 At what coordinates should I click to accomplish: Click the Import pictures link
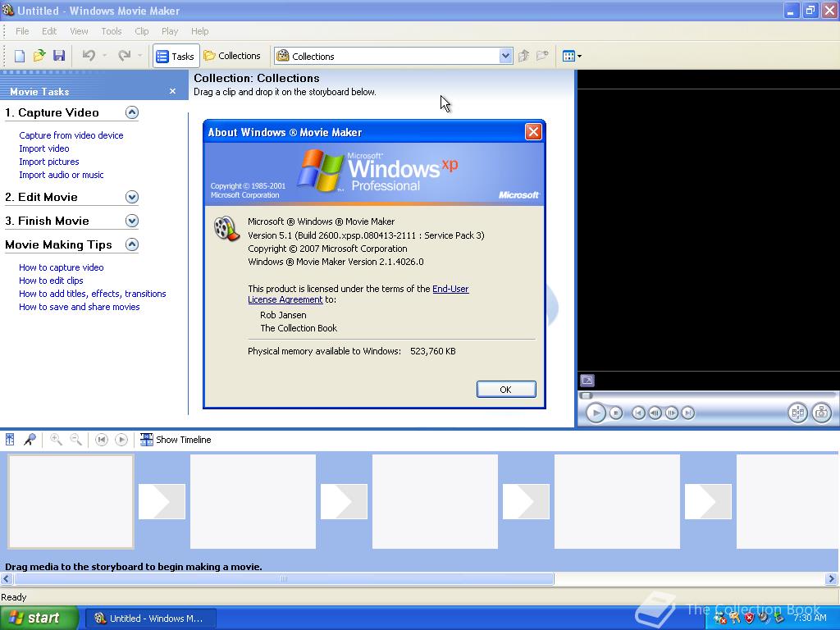tap(48, 162)
